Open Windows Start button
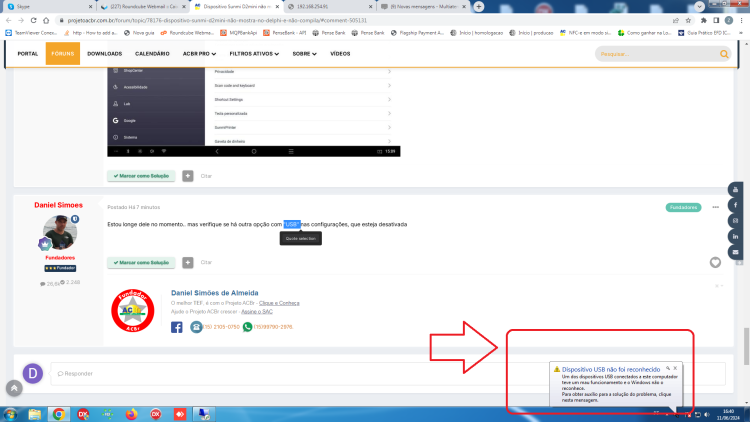 pyautogui.click(x=11, y=414)
